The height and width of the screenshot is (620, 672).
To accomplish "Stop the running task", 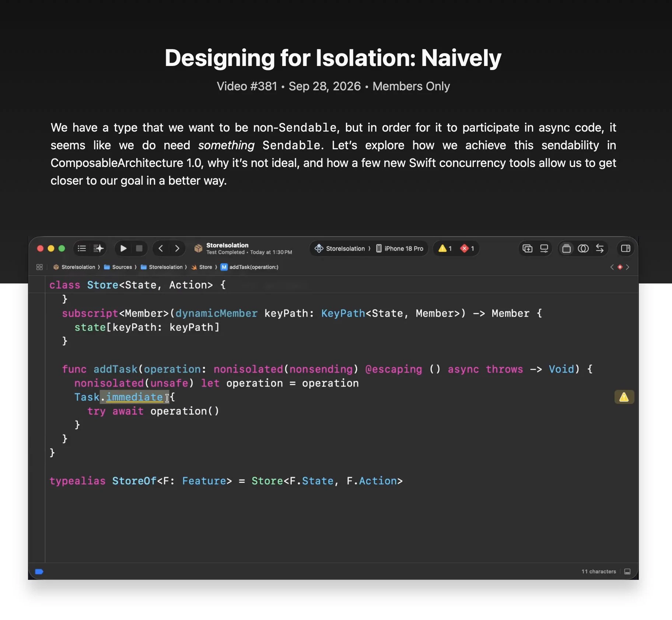I will 139,248.
